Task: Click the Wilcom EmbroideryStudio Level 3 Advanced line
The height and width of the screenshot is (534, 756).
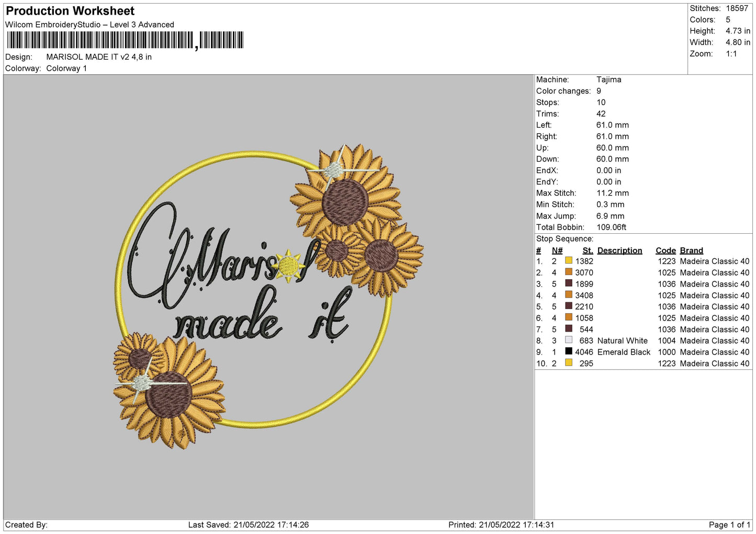Action: 89,25
